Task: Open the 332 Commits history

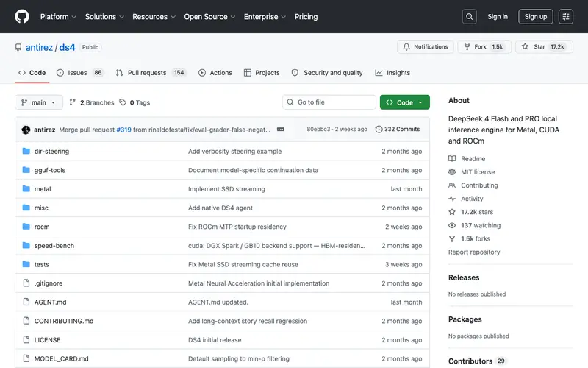Action: pos(398,130)
